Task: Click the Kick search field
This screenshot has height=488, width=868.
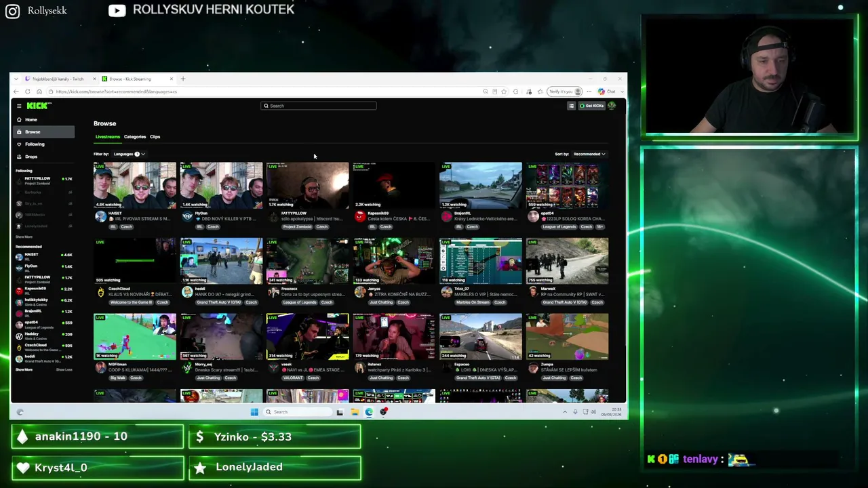Action: 319,106
